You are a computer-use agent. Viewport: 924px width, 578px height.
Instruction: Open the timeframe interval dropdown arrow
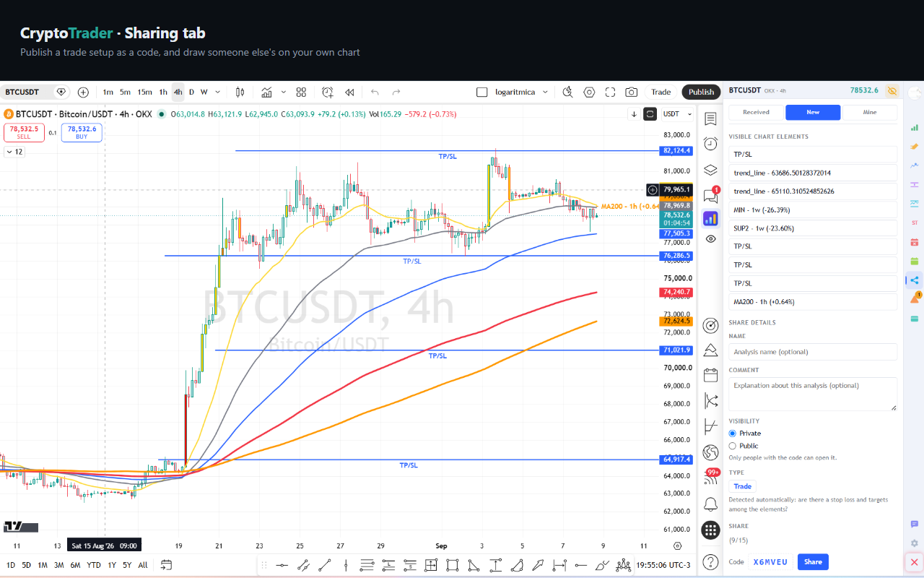(218, 92)
